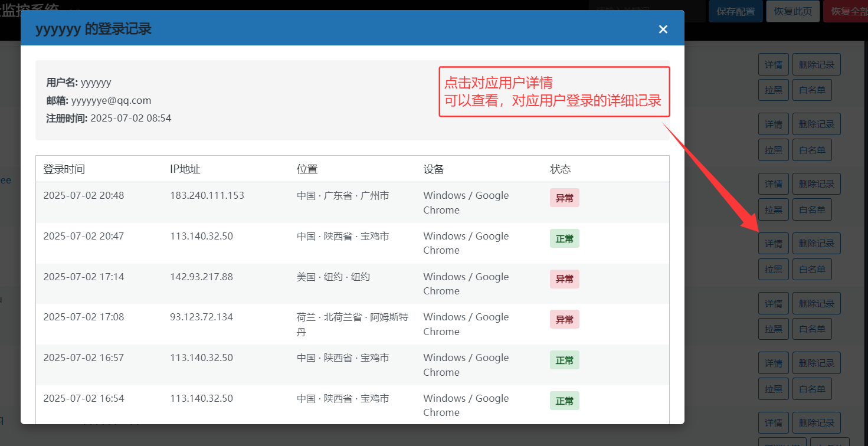Viewport: 868px width, 446px height.
Task: Click the 位置 column header
Action: (307, 169)
